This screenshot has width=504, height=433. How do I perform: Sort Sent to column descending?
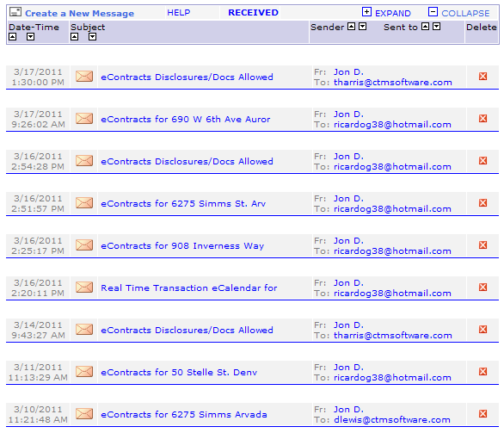(437, 27)
